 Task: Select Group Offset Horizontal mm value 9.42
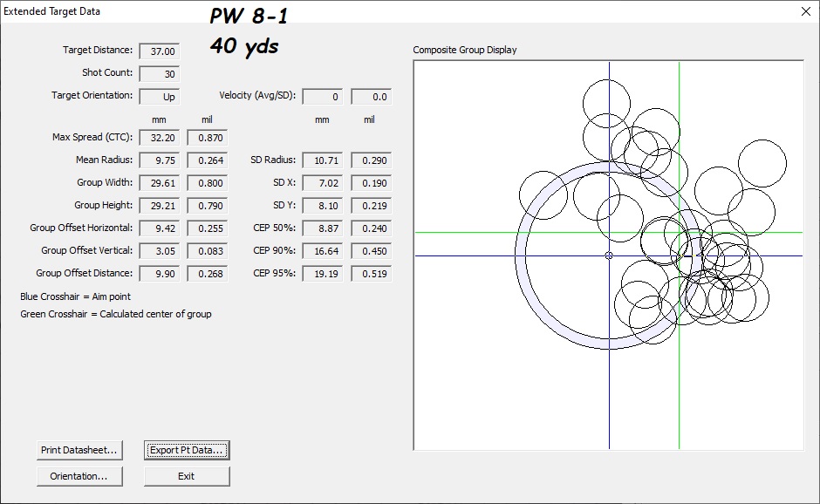point(160,228)
